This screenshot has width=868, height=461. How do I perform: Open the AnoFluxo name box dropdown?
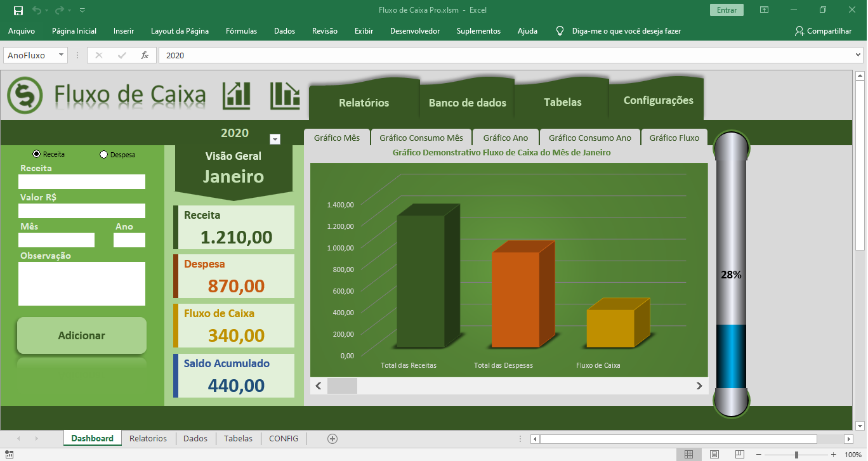point(60,55)
